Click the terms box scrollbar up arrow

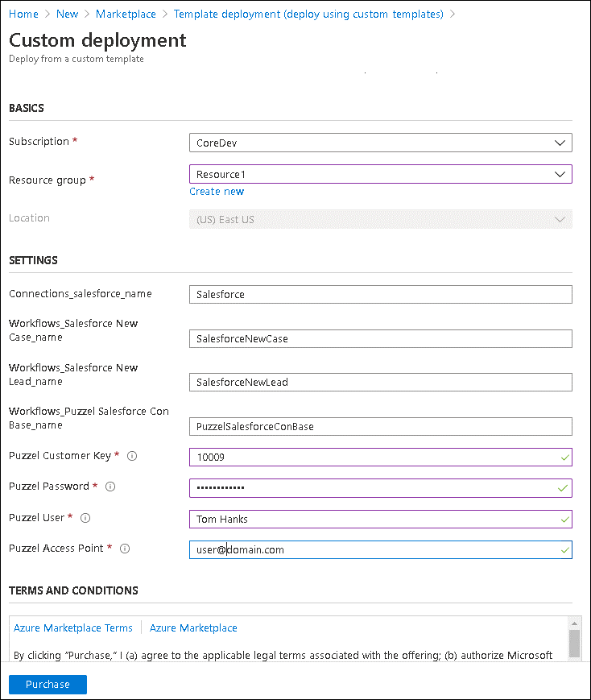(574, 623)
